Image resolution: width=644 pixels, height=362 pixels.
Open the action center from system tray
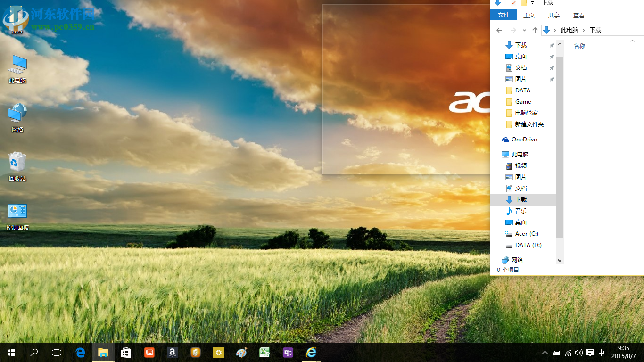[x=591, y=352]
